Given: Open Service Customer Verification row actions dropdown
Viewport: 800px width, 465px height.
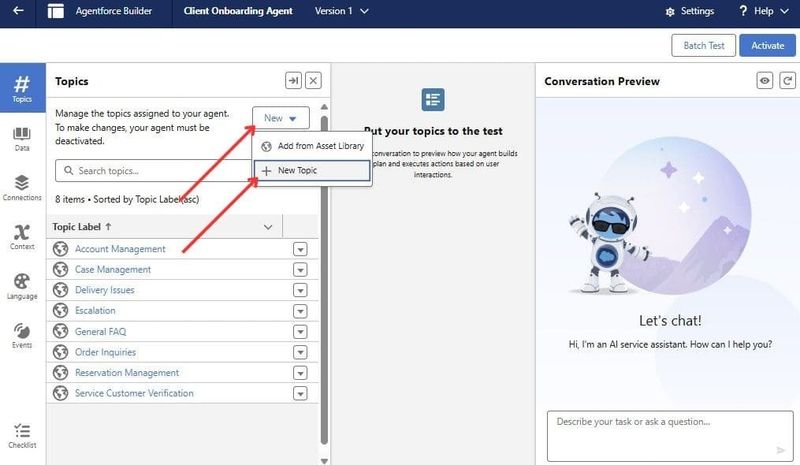Looking at the screenshot, I should [x=300, y=394].
